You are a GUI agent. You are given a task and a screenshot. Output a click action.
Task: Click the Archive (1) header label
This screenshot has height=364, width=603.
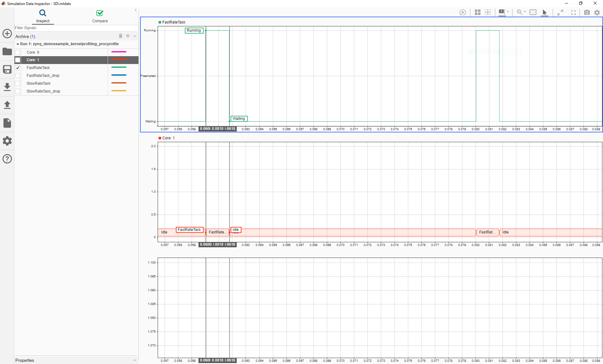point(25,36)
